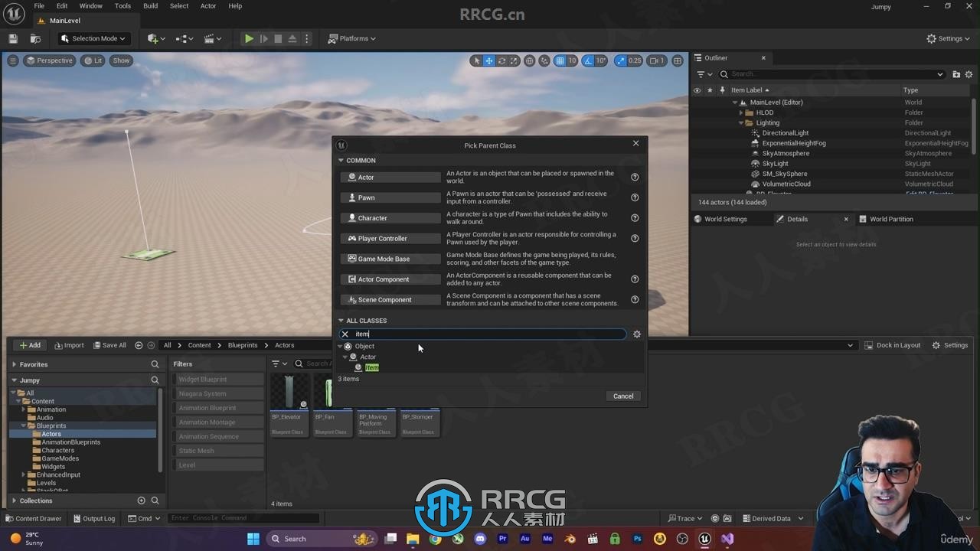Cancel the Pick Parent Class dialog

[x=623, y=396]
